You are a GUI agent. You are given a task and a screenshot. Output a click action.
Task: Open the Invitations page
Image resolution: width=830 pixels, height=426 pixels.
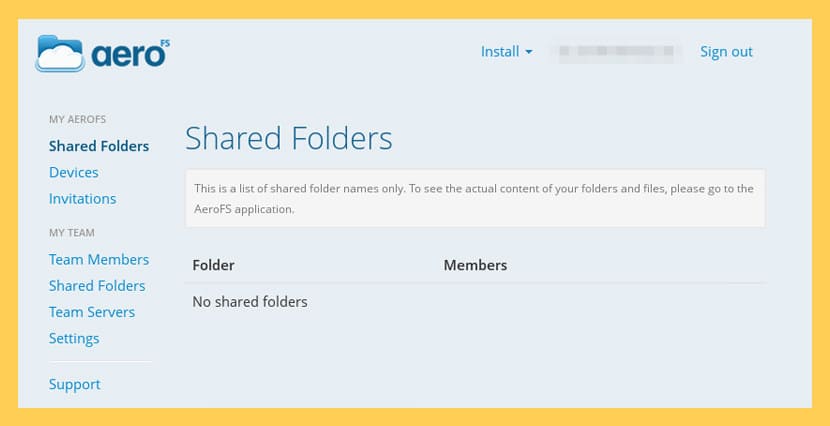83,199
